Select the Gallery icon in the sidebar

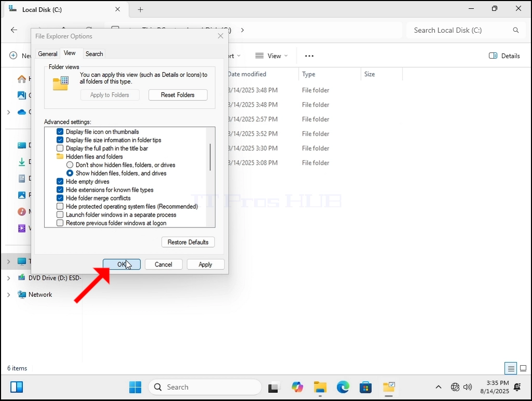pyautogui.click(x=22, y=96)
